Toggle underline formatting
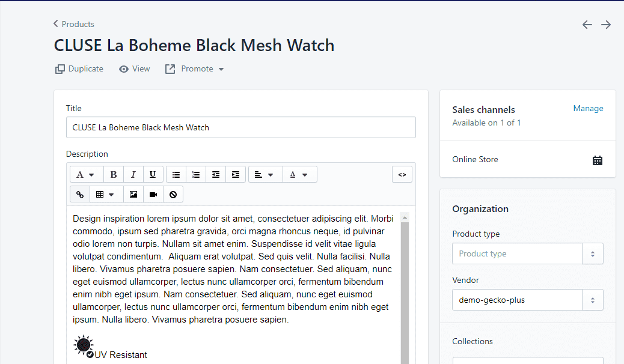624x364 pixels. coord(153,174)
